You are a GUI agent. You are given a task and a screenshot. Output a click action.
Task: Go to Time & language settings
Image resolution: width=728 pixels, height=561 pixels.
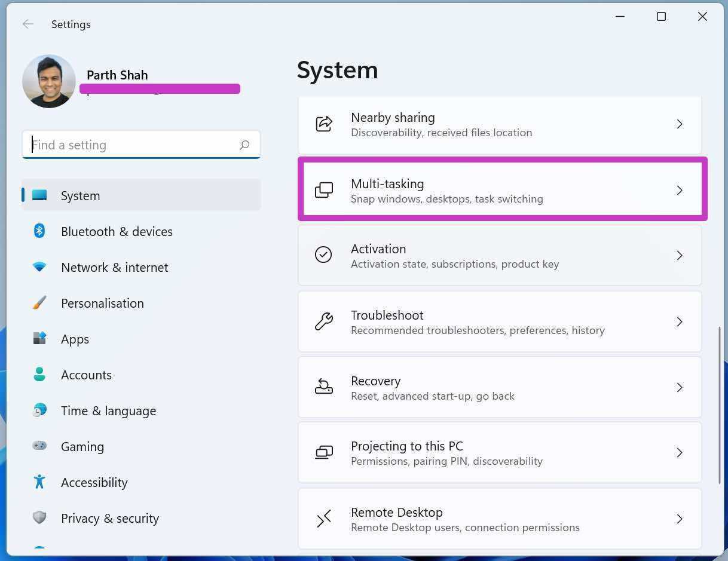coord(108,411)
